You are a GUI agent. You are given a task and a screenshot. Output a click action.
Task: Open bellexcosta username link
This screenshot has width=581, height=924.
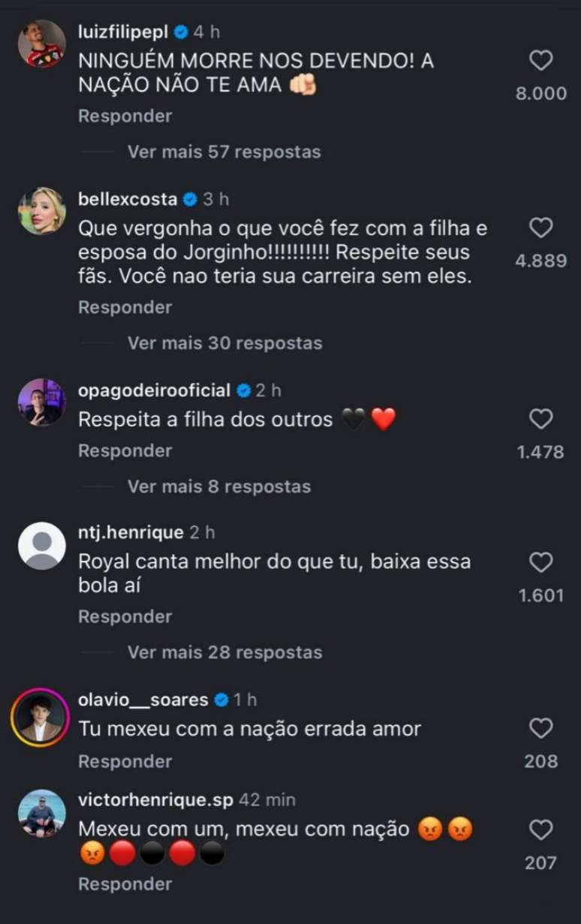128,199
